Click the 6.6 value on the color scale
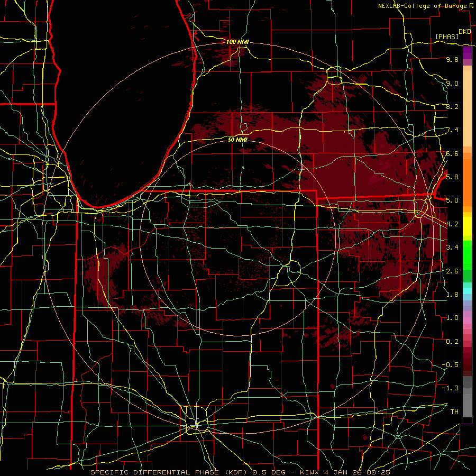 [x=452, y=153]
